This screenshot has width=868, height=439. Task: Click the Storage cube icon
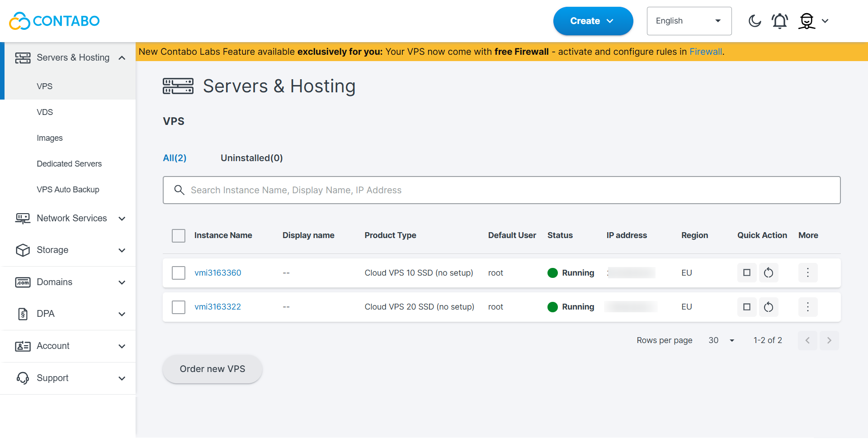[x=23, y=250]
